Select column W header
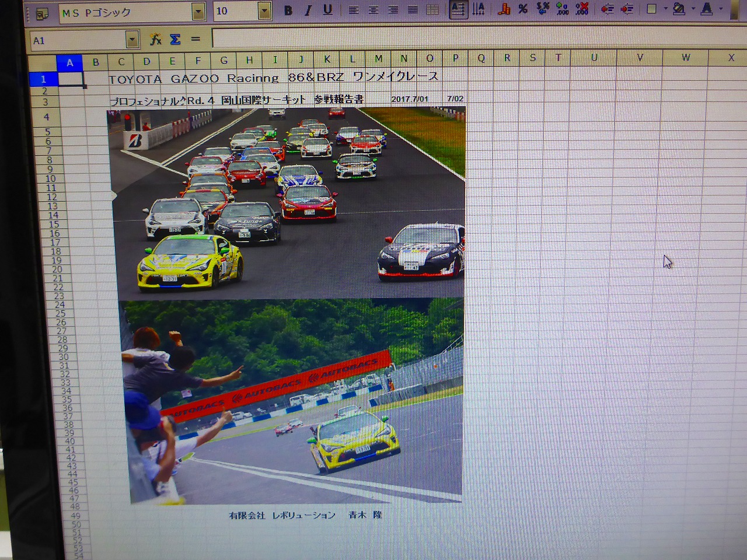 [x=685, y=57]
